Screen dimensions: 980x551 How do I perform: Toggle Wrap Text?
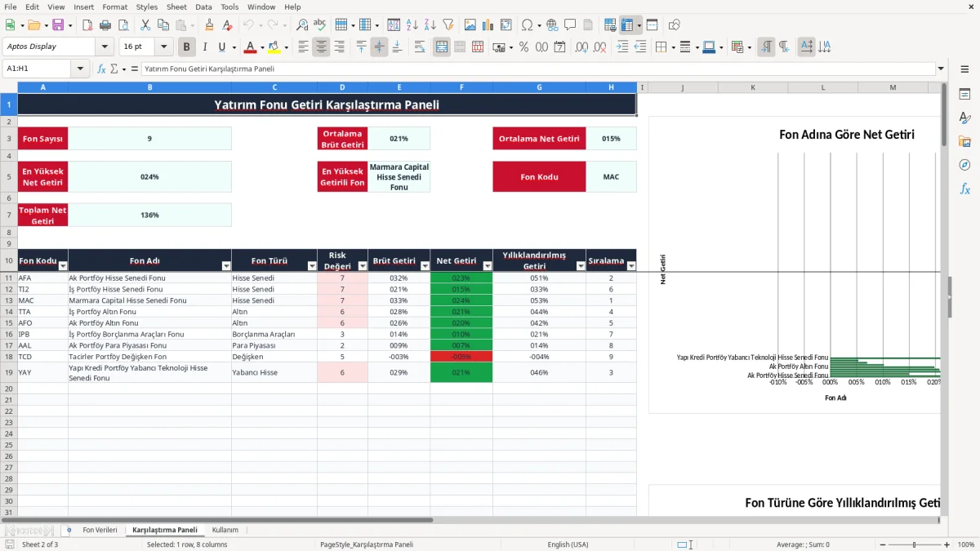click(420, 47)
